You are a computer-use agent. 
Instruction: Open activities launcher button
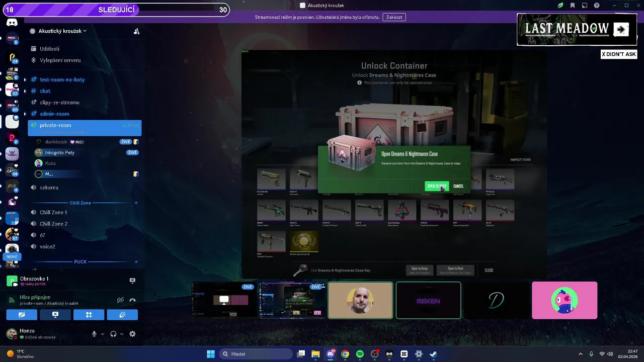pyautogui.click(x=89, y=315)
